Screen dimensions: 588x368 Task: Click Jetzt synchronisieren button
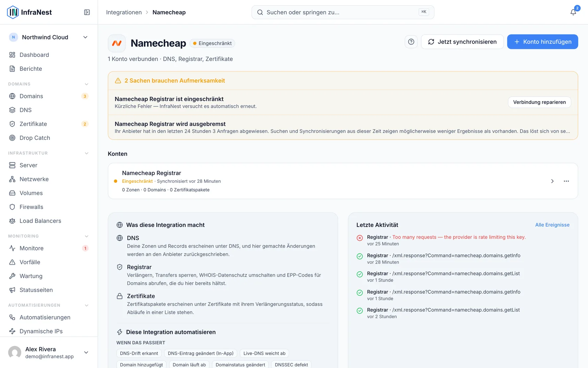pyautogui.click(x=462, y=42)
